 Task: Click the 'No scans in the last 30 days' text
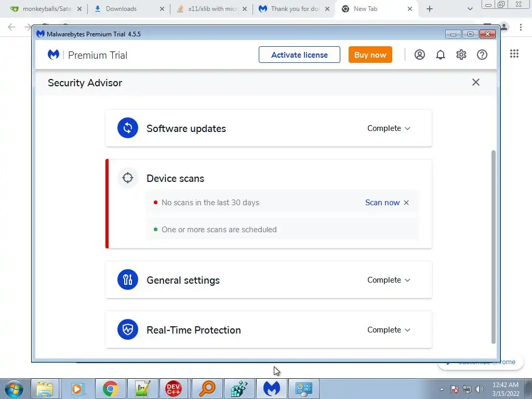coord(210,203)
